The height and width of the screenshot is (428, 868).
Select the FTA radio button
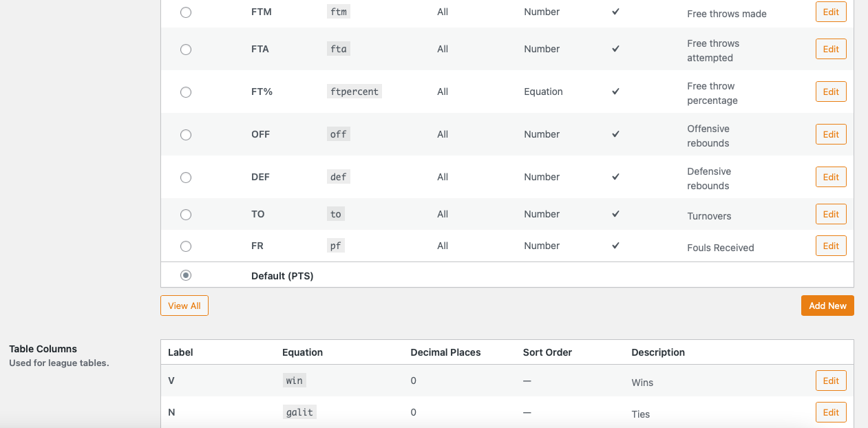[186, 50]
